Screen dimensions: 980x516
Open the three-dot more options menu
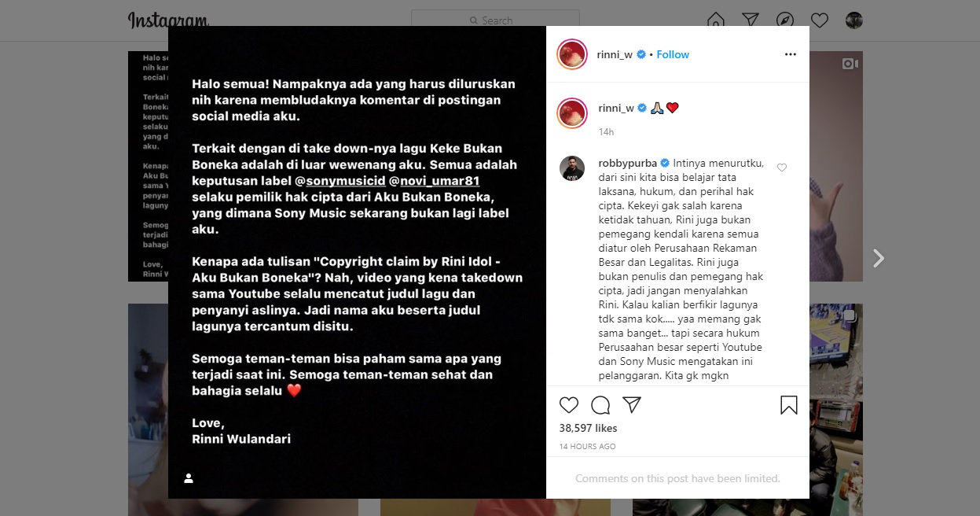(x=791, y=54)
